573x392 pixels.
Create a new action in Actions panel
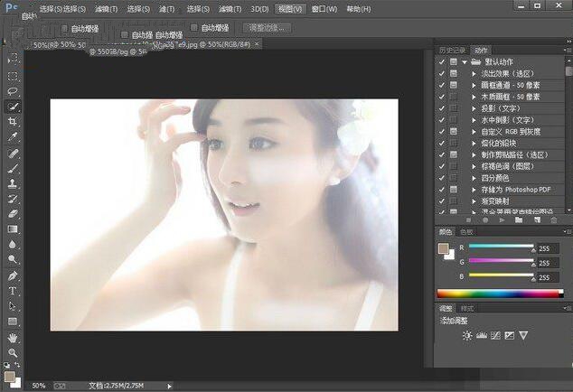click(537, 219)
